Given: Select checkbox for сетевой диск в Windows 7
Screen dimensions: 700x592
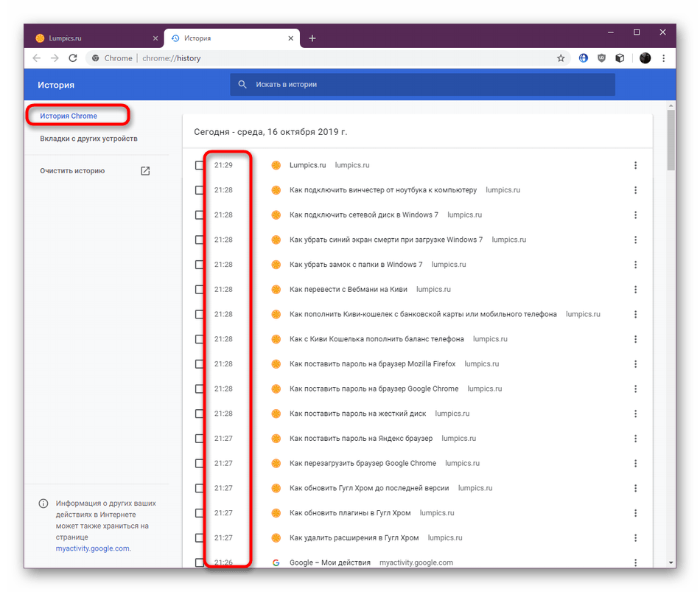Looking at the screenshot, I should [x=199, y=215].
